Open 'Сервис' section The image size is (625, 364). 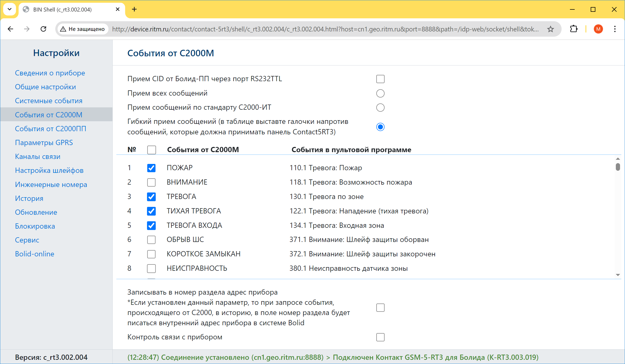click(27, 240)
